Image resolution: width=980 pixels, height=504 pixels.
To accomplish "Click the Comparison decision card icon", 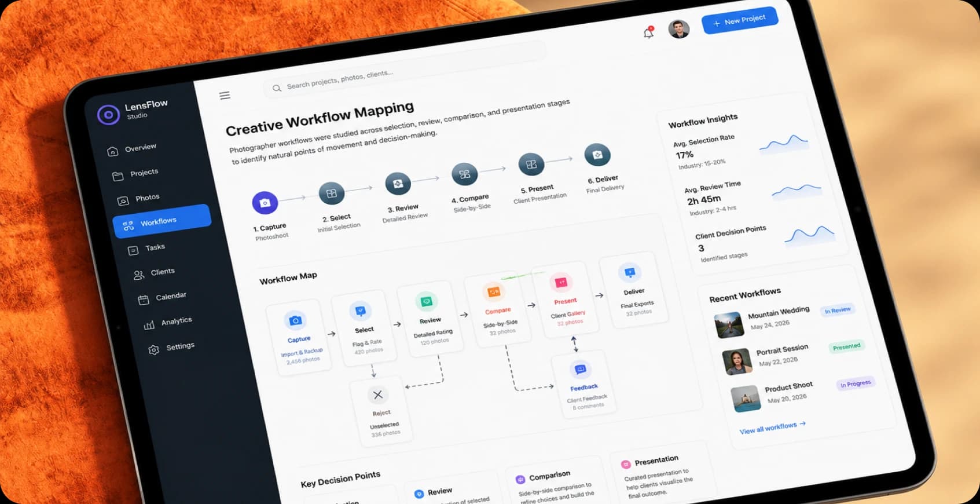I will 520,480.
